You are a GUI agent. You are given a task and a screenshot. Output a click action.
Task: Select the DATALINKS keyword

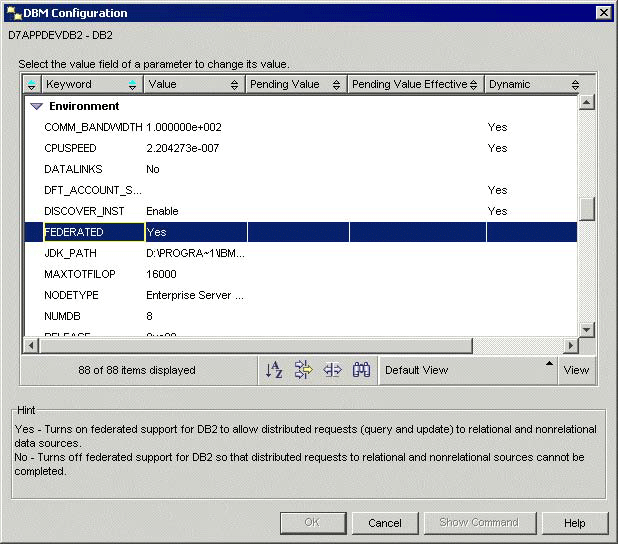pos(73,169)
